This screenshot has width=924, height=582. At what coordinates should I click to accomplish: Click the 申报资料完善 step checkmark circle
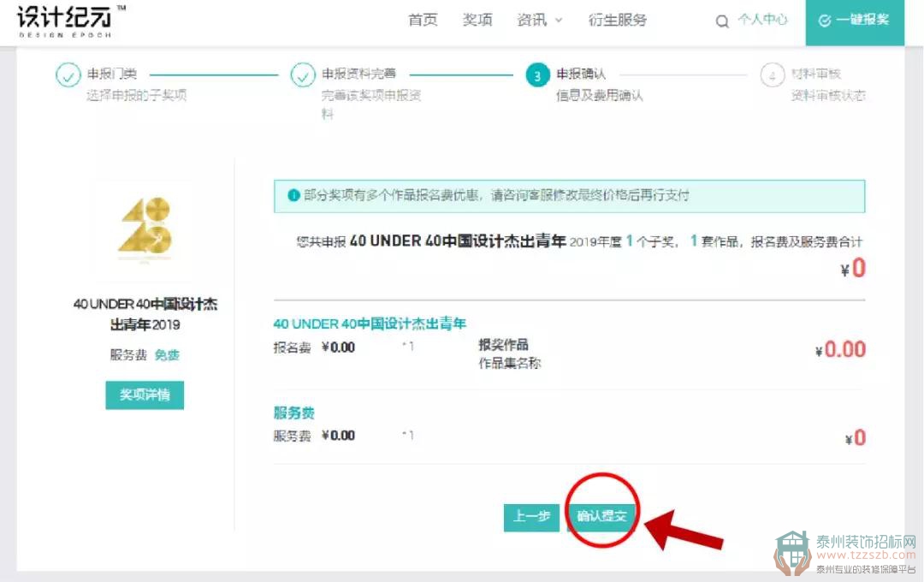coord(303,74)
